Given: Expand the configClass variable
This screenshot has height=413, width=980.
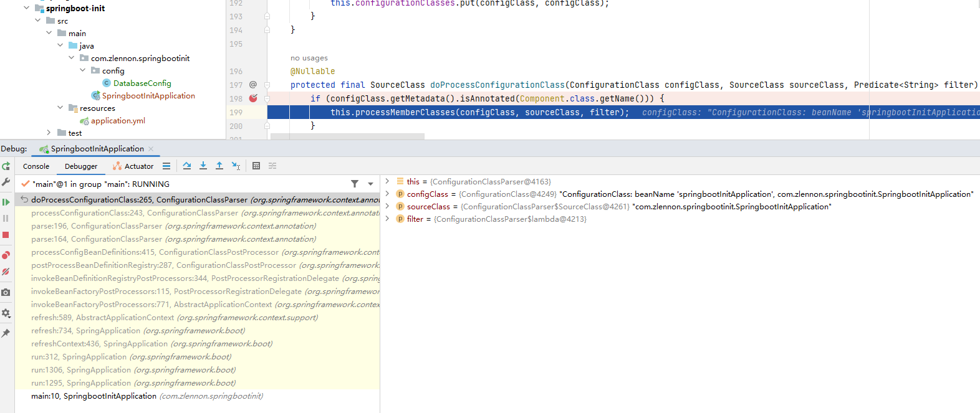Looking at the screenshot, I should click(x=387, y=194).
